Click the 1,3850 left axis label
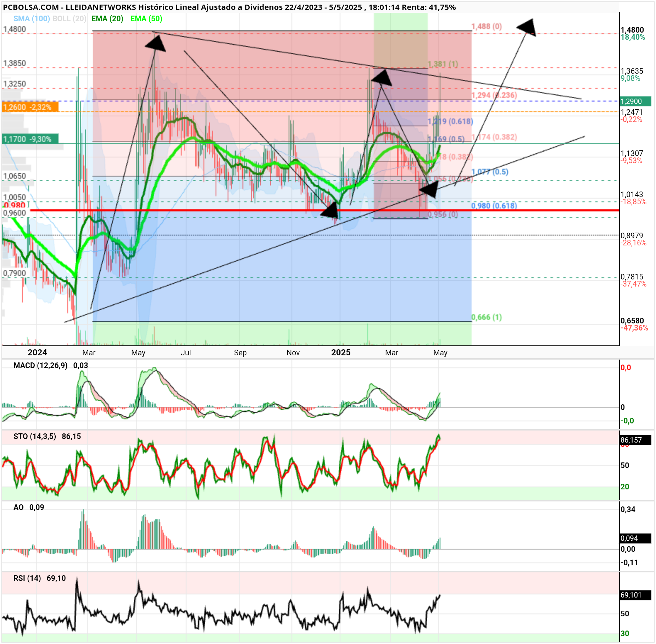 [x=15, y=63]
